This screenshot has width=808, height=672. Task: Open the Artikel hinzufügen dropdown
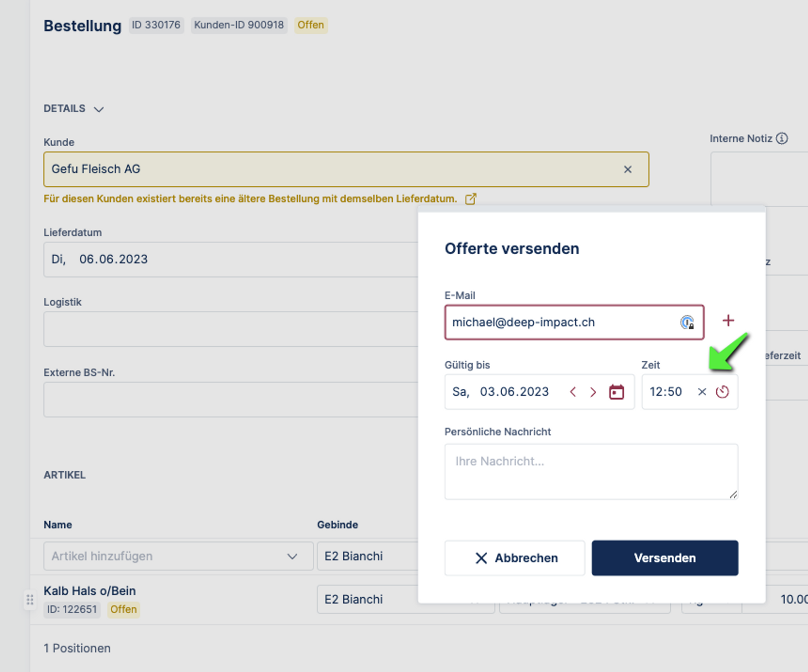178,556
